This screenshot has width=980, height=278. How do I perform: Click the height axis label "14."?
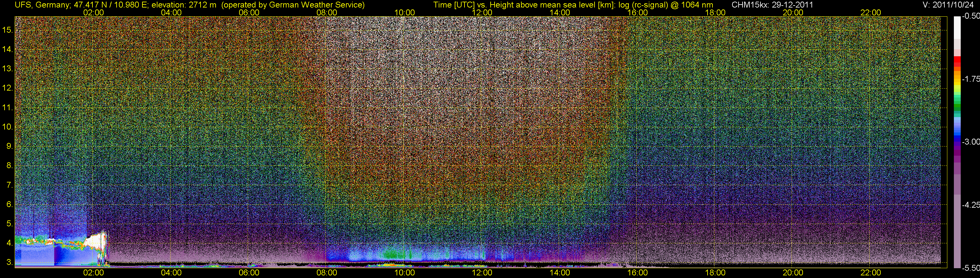coord(8,49)
